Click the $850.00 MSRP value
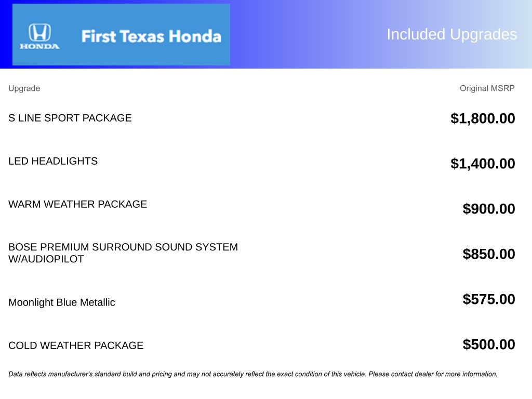 coord(489,254)
